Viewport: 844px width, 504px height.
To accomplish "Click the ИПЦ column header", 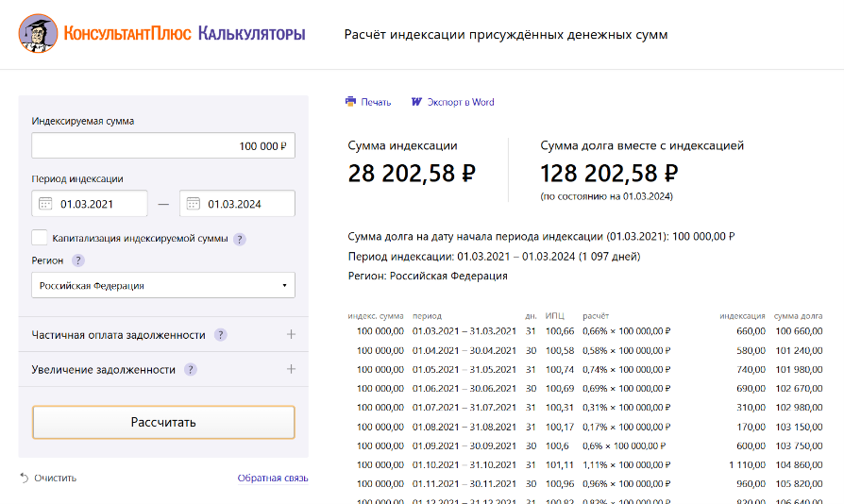I will pyautogui.click(x=554, y=316).
